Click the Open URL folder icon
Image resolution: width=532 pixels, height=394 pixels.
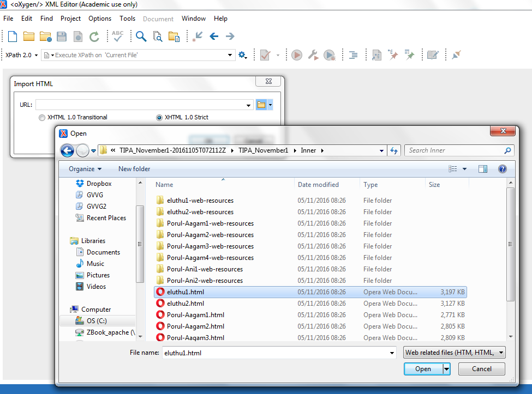click(x=45, y=37)
